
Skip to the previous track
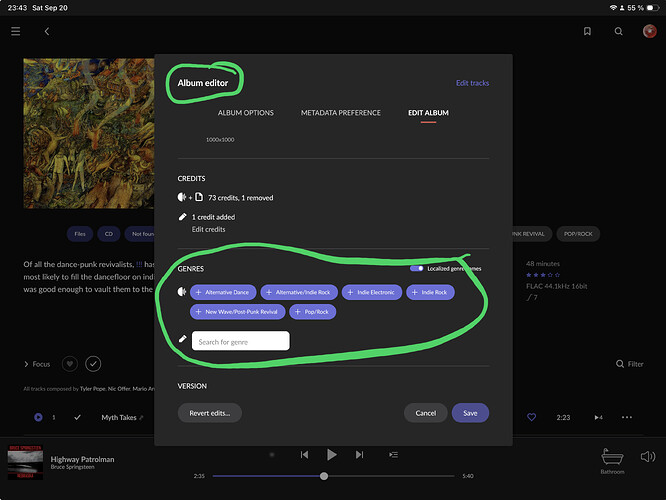(x=304, y=454)
